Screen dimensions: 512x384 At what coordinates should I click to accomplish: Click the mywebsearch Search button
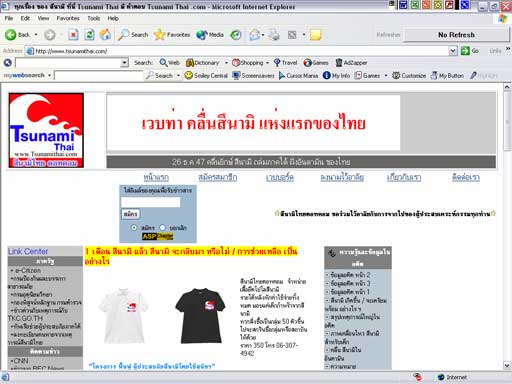[x=160, y=76]
